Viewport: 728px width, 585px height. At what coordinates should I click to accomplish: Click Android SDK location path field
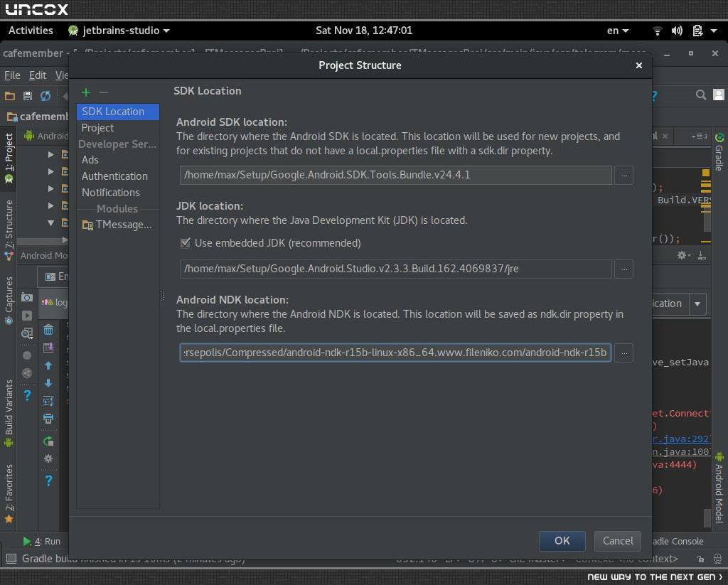(395, 175)
